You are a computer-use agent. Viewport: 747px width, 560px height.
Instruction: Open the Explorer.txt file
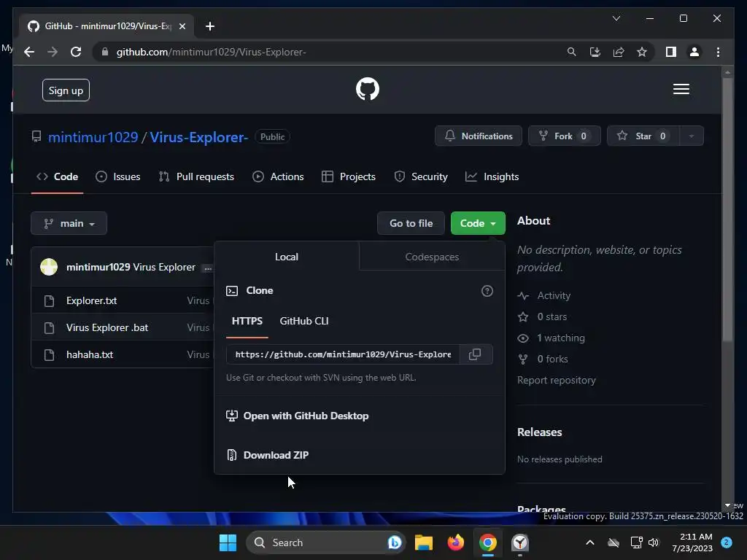tap(91, 301)
